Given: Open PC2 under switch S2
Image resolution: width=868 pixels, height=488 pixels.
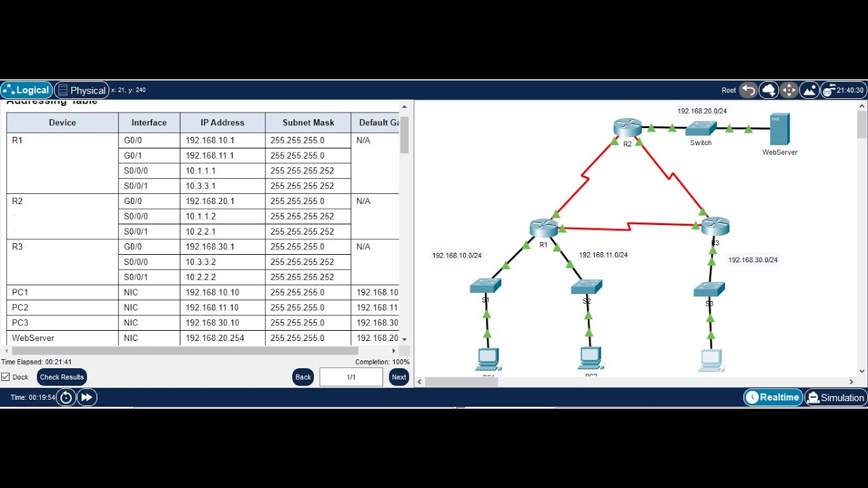Looking at the screenshot, I should (x=591, y=359).
